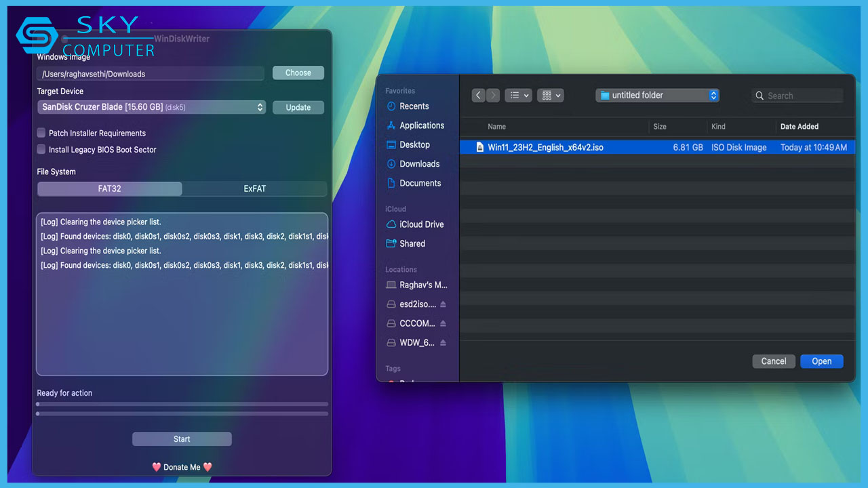Sort files by the Kind column
868x488 pixels.
click(718, 127)
